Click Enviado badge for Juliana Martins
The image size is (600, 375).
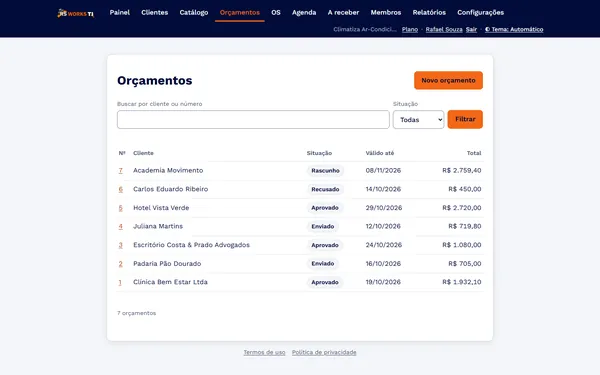[x=323, y=227]
